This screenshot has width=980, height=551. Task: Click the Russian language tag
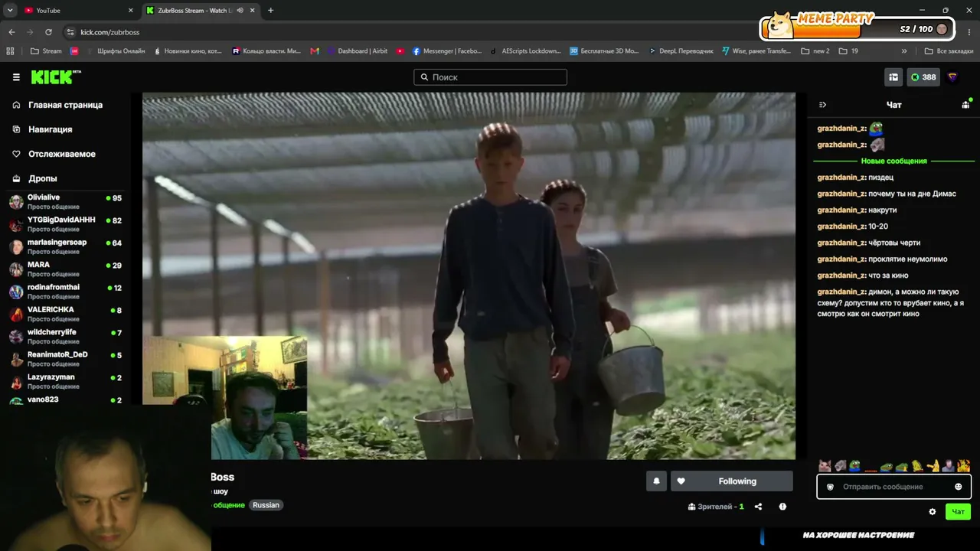[266, 505]
